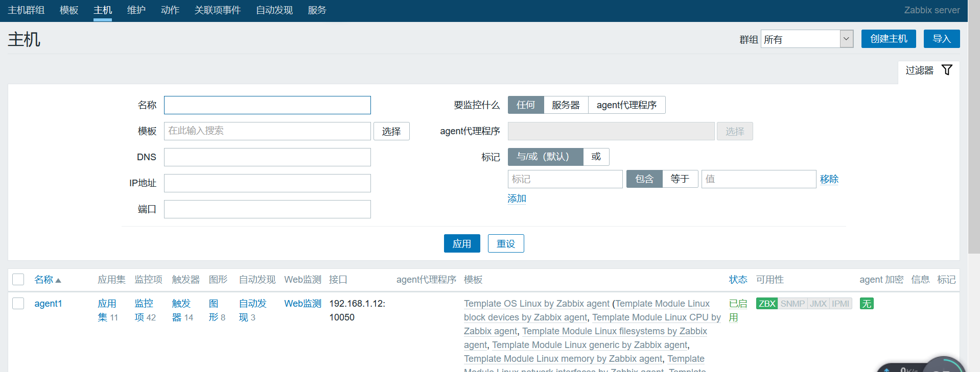Select 任何 for what to monitor
Viewport: 980px width, 372px height.
coord(526,105)
